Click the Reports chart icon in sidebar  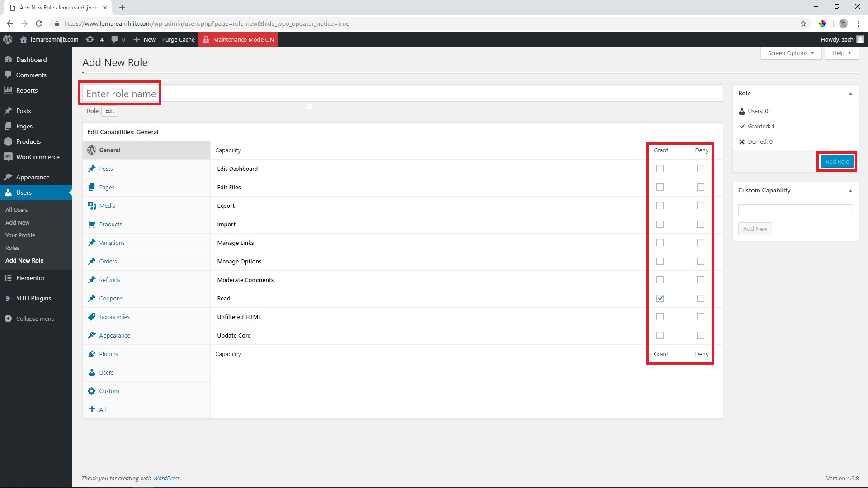[8, 90]
